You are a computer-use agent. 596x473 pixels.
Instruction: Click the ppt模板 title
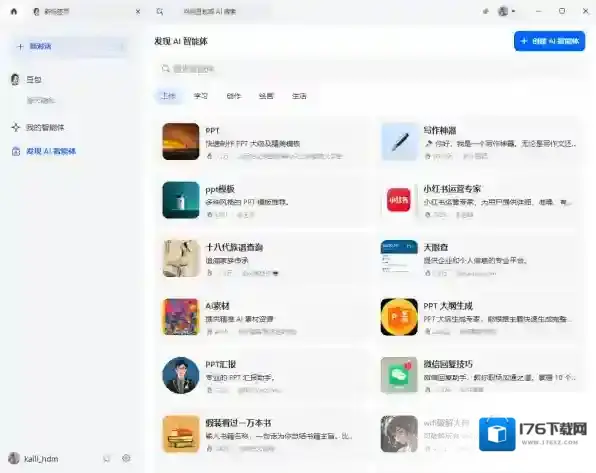(220, 189)
